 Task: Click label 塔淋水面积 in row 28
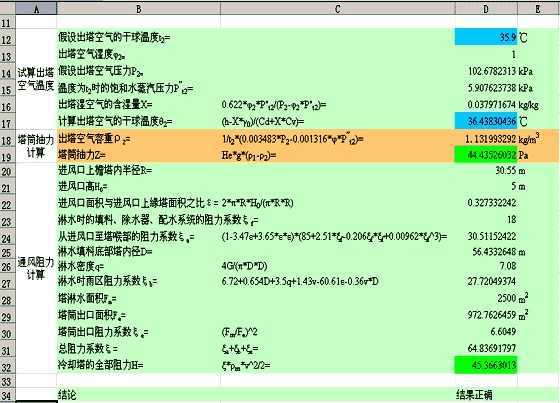pyautogui.click(x=87, y=298)
